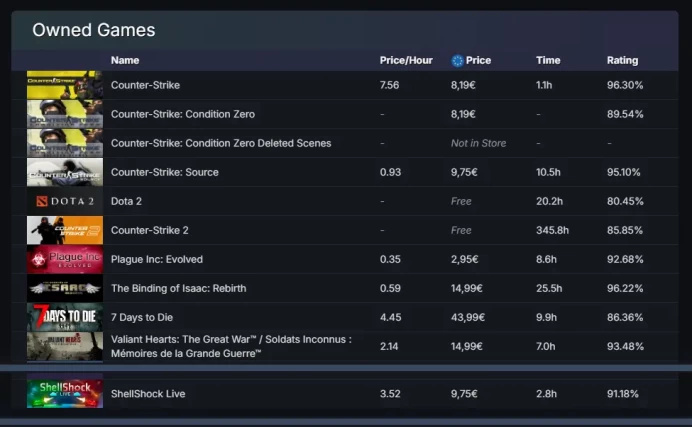Screen dimensions: 692x427
Task: Open The Binding of Isaac: Rebirth name
Action: 178,288
